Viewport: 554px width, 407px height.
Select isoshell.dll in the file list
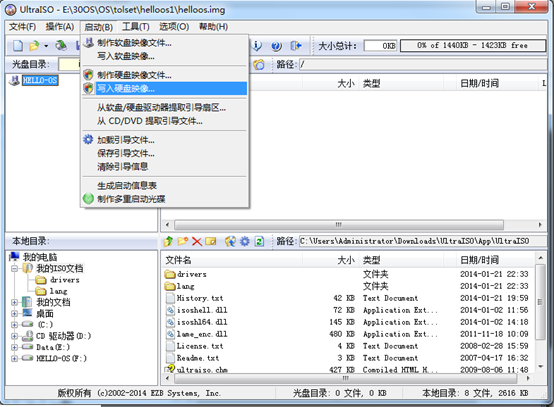[x=202, y=310]
